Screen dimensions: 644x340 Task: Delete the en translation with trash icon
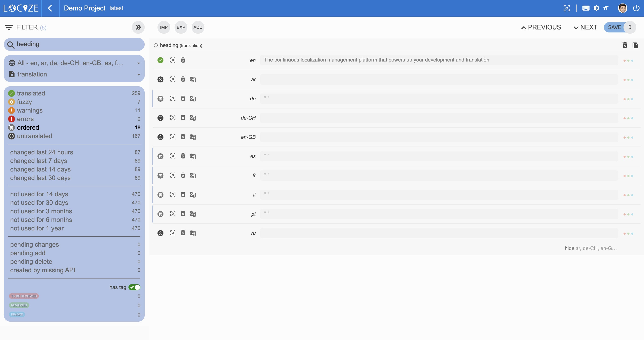[x=183, y=60]
